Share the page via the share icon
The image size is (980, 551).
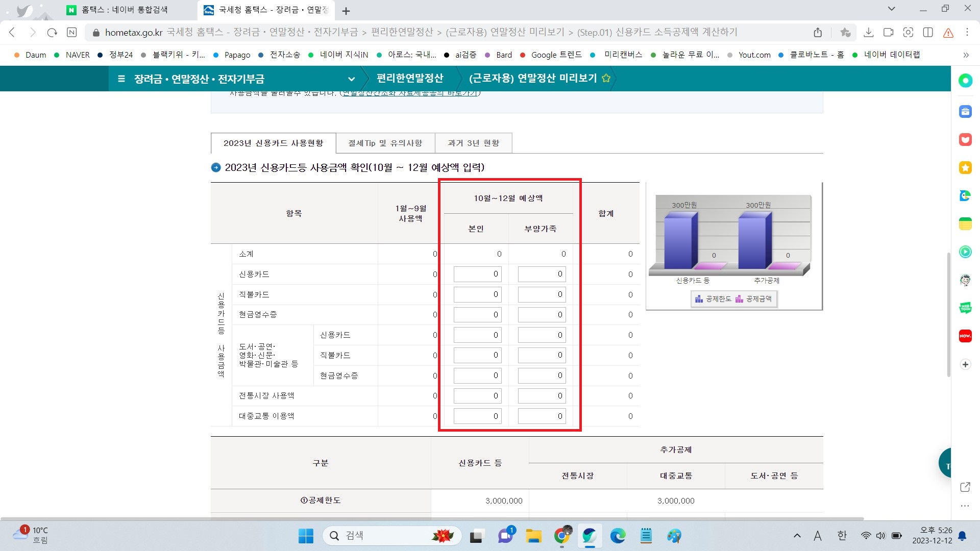818,32
